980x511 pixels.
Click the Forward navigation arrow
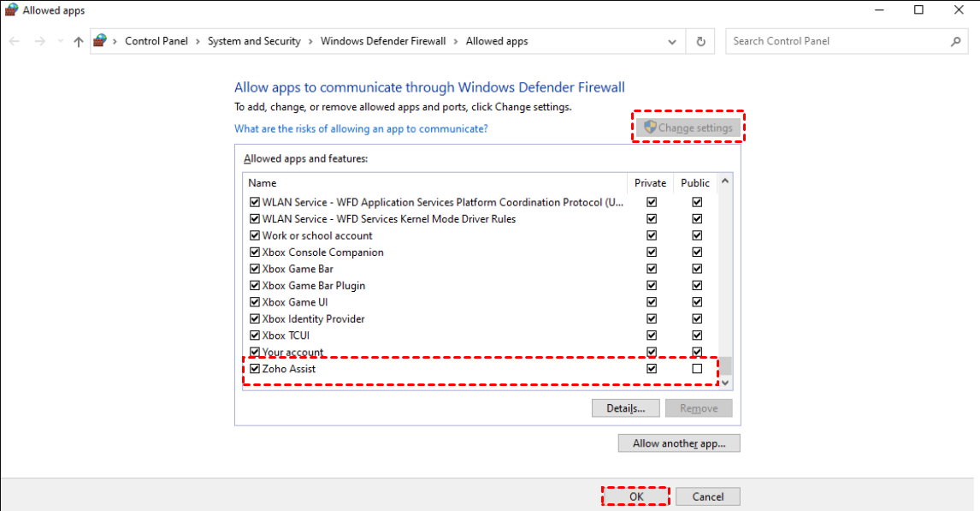tap(38, 41)
